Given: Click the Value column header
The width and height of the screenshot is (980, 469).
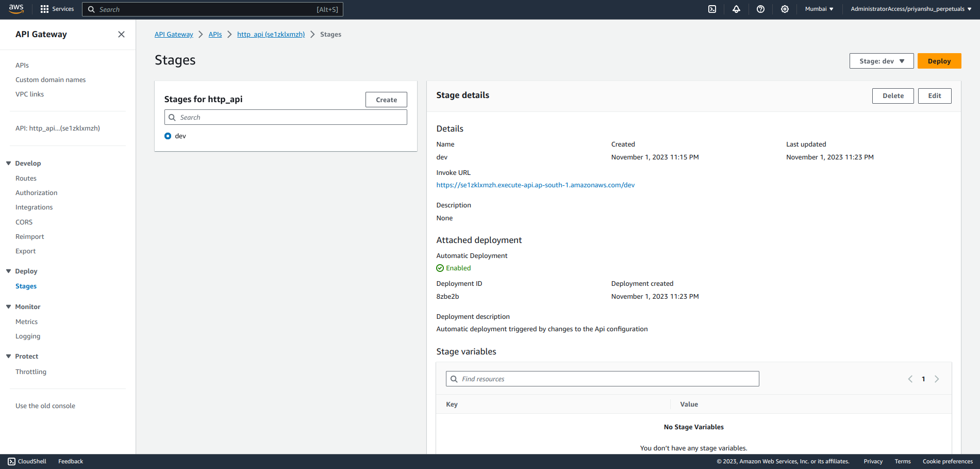Looking at the screenshot, I should (x=689, y=404).
